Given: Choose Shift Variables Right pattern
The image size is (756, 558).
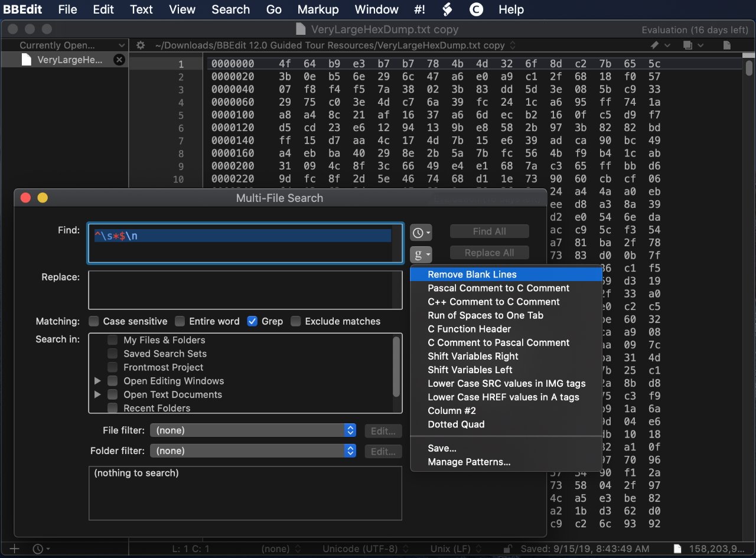Looking at the screenshot, I should pos(506,356).
